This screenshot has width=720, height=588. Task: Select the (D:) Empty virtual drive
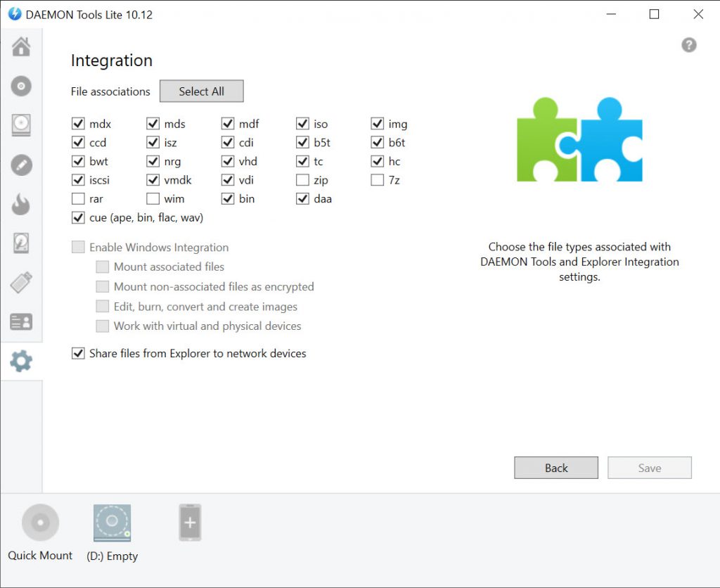pos(112,523)
